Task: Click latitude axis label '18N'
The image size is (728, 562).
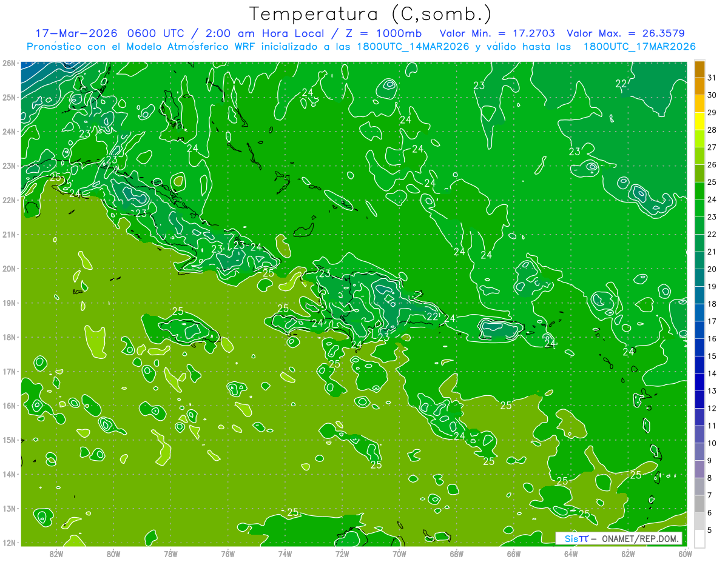Action: click(x=8, y=337)
